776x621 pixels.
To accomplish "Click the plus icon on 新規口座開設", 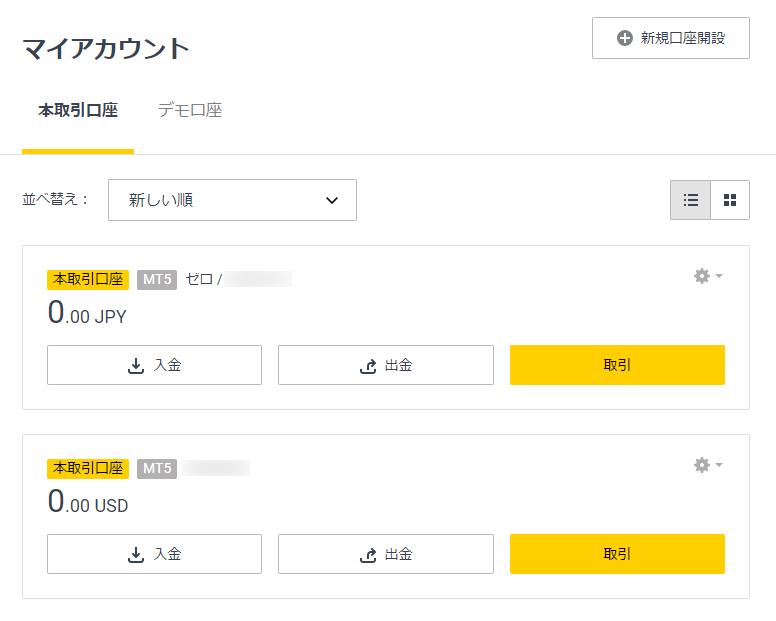I will click(625, 38).
